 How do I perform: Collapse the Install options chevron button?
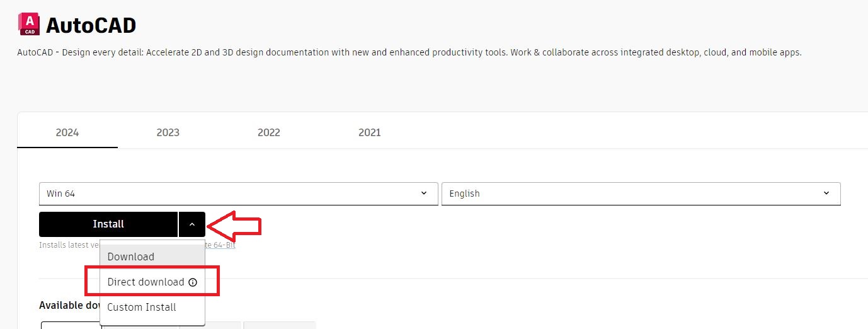coord(192,224)
